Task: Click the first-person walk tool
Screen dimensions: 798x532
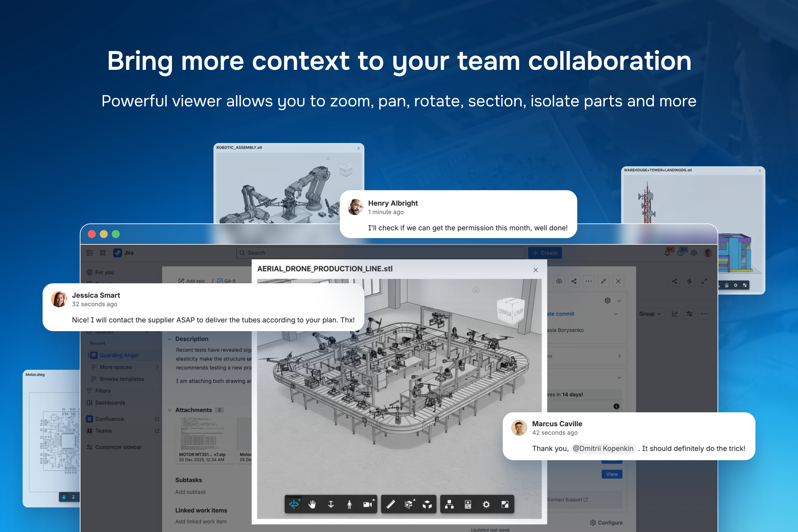Action: (349, 504)
